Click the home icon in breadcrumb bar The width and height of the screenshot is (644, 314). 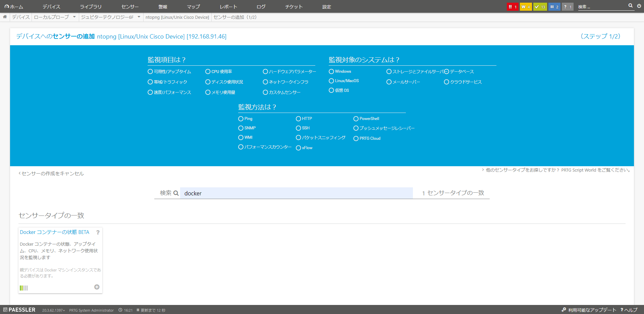pyautogui.click(x=5, y=17)
